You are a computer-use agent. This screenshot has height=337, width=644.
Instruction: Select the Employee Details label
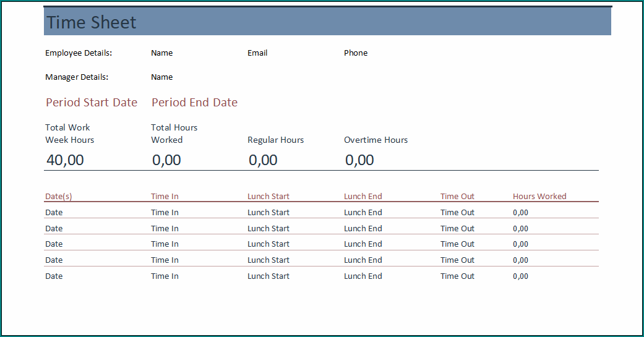tap(79, 53)
